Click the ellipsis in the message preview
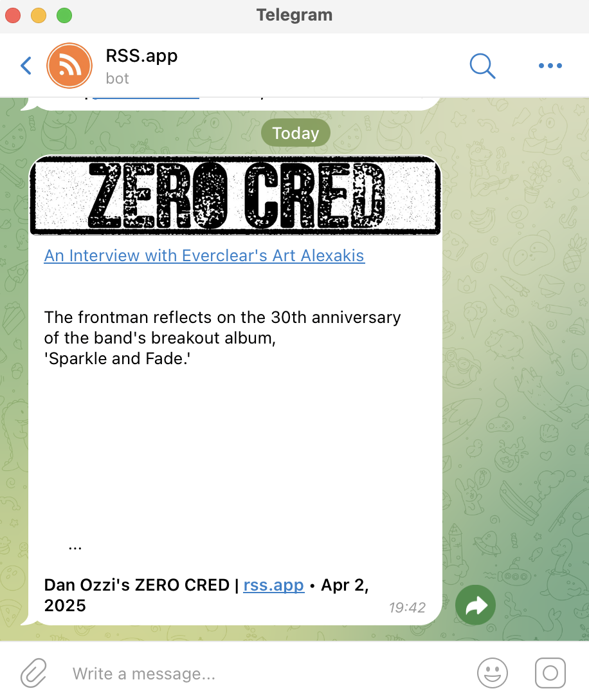This screenshot has height=700, width=589. (x=75, y=546)
